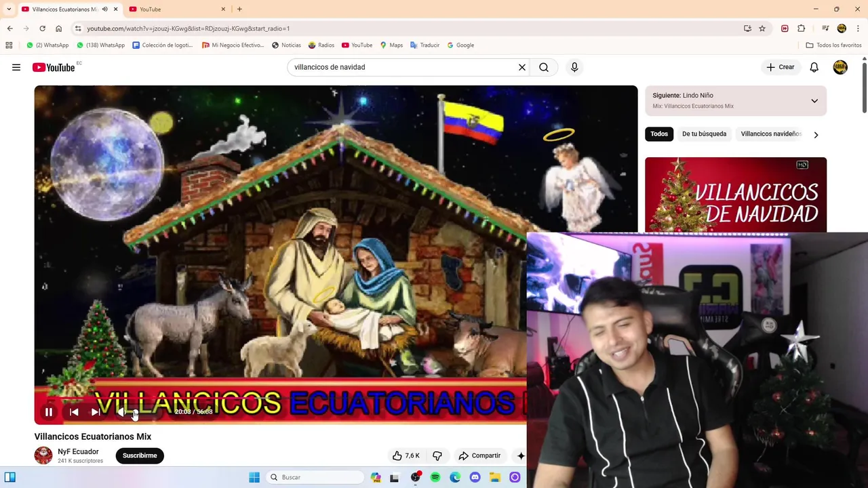The width and height of the screenshot is (868, 488).
Task: Open the browser extensions puzzle icon
Action: point(802,28)
